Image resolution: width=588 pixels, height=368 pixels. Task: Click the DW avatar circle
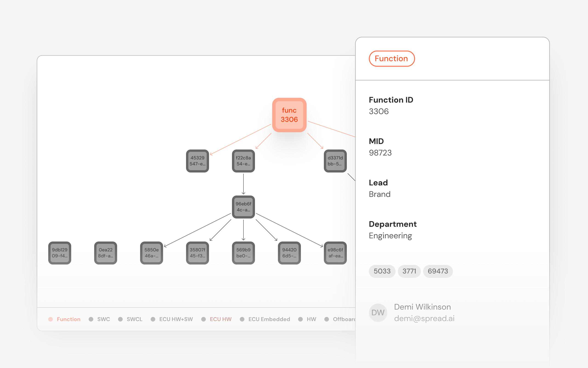pos(378,313)
